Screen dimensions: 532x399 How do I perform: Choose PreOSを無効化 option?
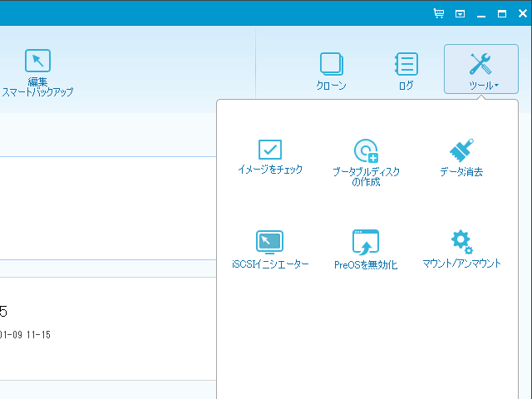366,249
